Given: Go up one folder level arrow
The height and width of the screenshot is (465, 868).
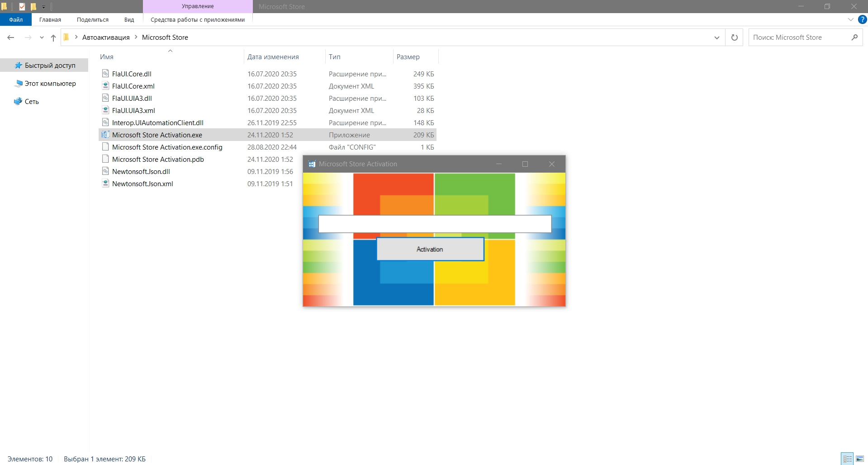Looking at the screenshot, I should coord(53,38).
